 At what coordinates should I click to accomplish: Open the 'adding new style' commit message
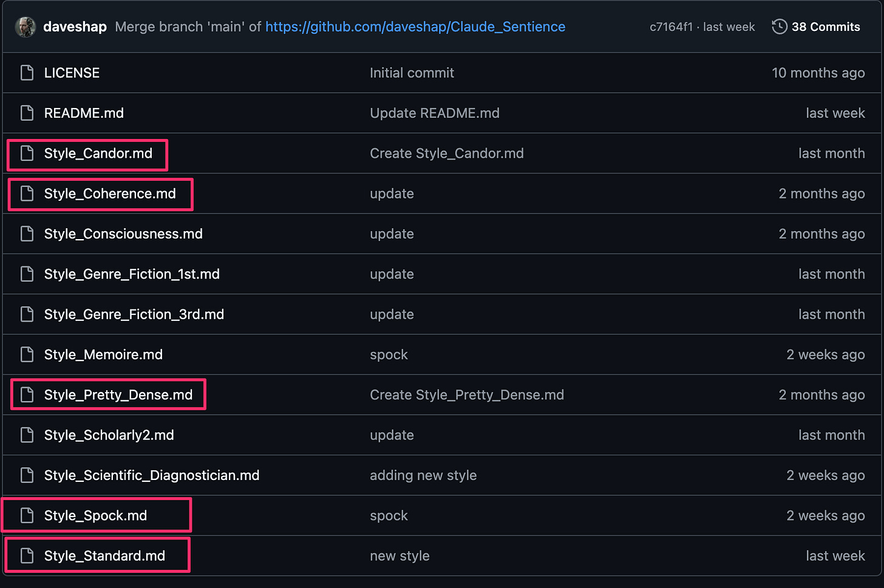click(423, 475)
